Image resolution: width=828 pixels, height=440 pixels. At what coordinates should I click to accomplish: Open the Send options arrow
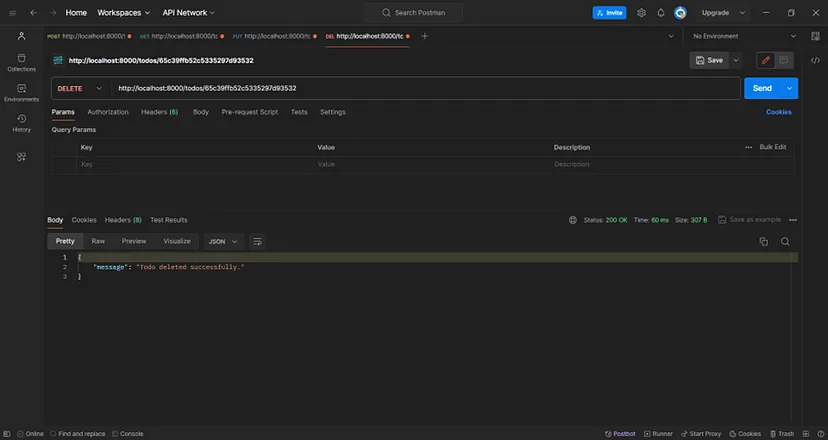pyautogui.click(x=789, y=88)
